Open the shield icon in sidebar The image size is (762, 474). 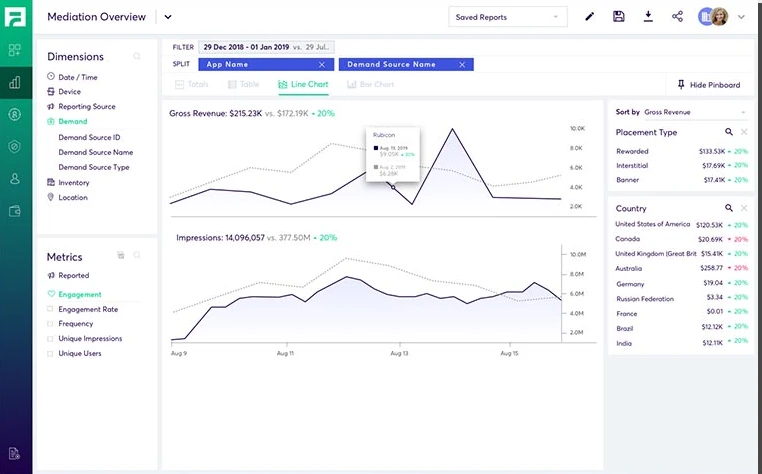tap(15, 146)
